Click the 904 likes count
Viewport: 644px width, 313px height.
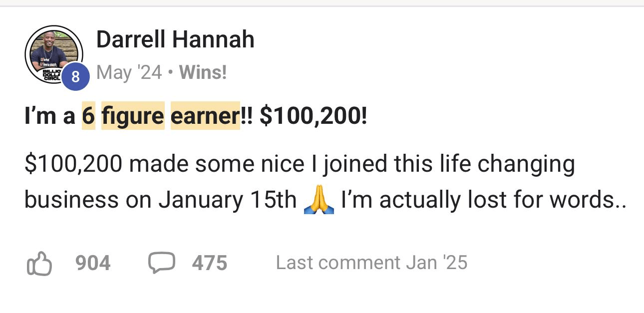click(93, 263)
